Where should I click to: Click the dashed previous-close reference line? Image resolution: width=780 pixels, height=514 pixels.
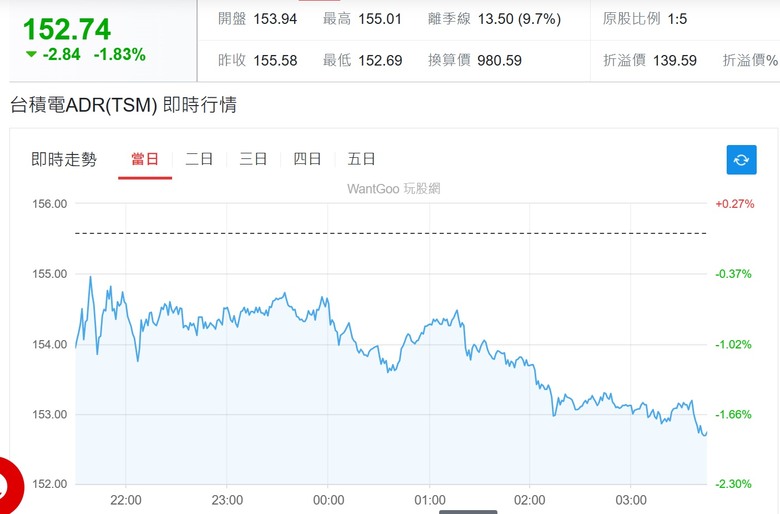click(x=390, y=233)
